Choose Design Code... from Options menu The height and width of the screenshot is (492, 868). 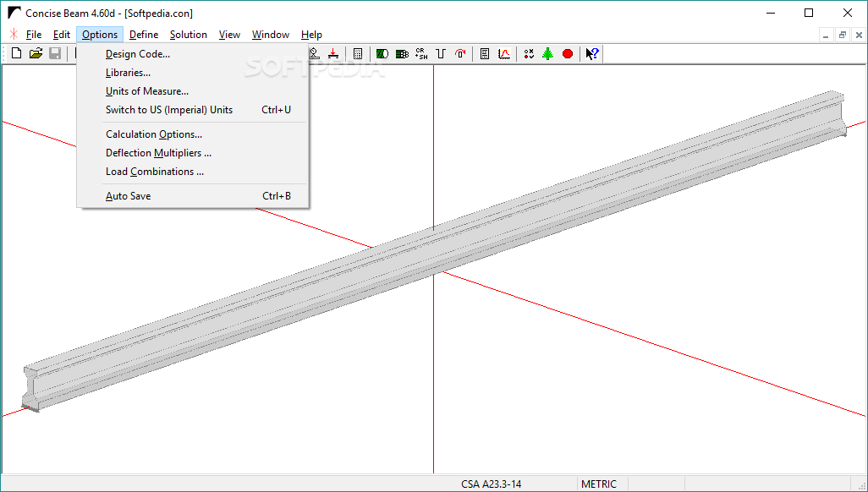pos(192,54)
